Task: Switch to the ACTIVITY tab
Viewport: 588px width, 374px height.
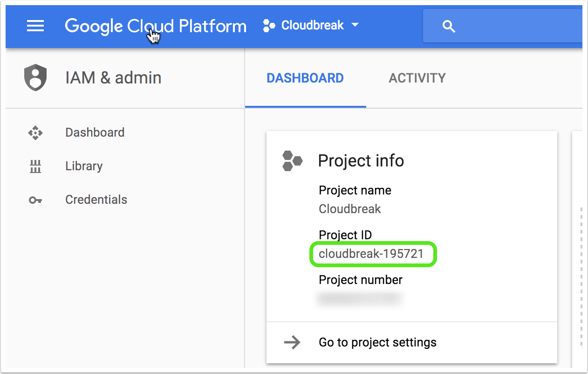Action: click(x=417, y=78)
